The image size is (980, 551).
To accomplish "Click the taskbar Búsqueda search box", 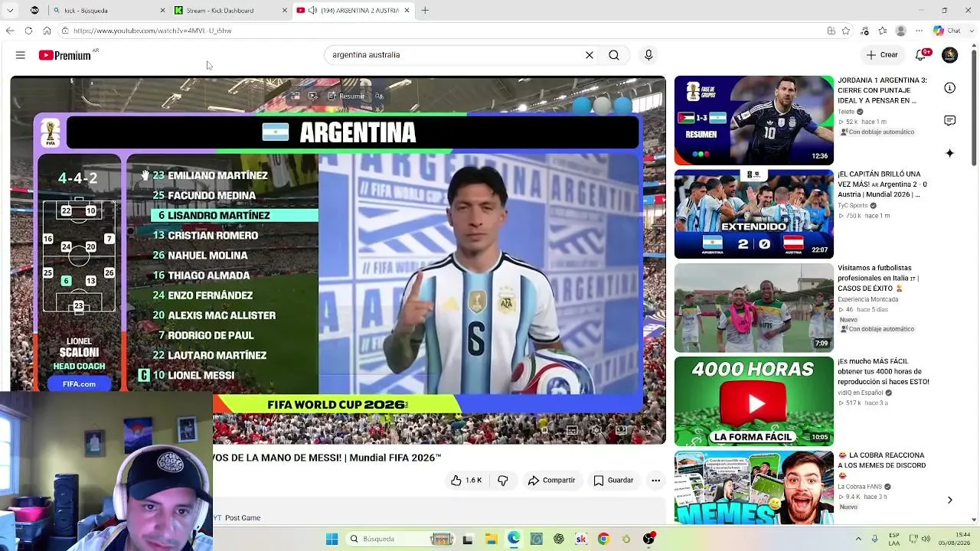I will [401, 540].
